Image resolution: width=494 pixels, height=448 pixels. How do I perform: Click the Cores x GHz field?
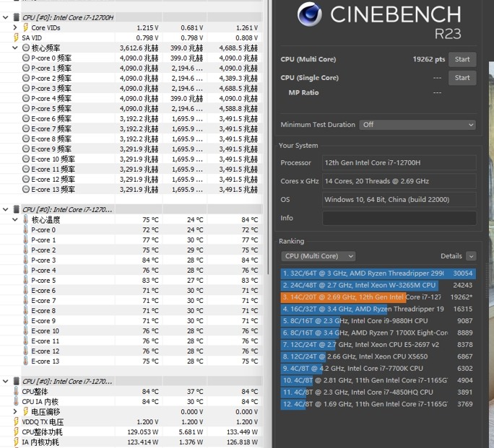tap(399, 181)
